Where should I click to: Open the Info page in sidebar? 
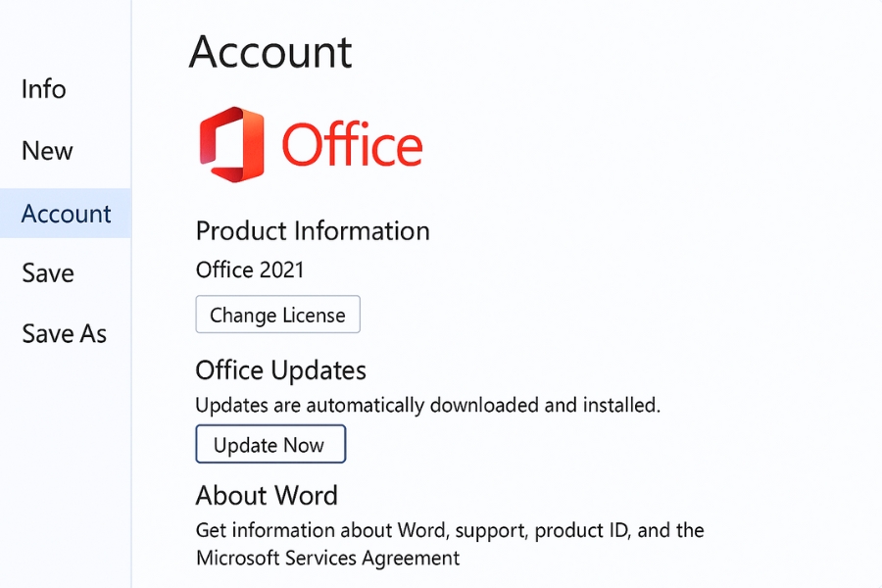[44, 89]
